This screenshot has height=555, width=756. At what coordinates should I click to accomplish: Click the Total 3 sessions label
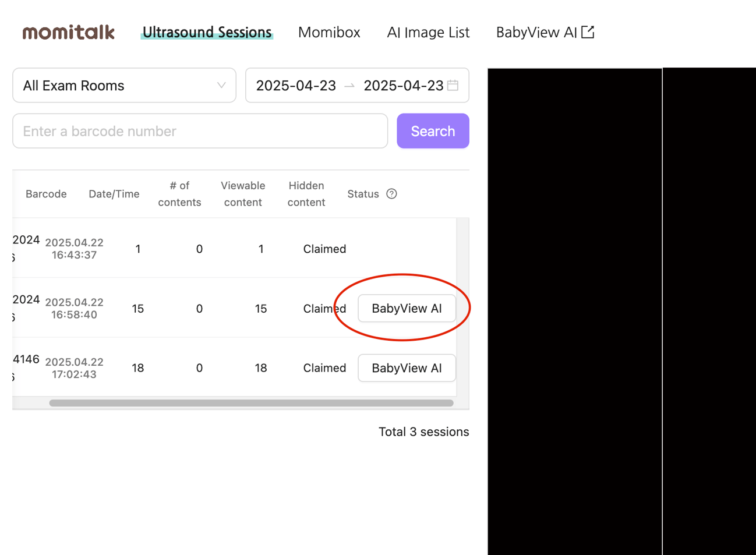click(x=424, y=432)
